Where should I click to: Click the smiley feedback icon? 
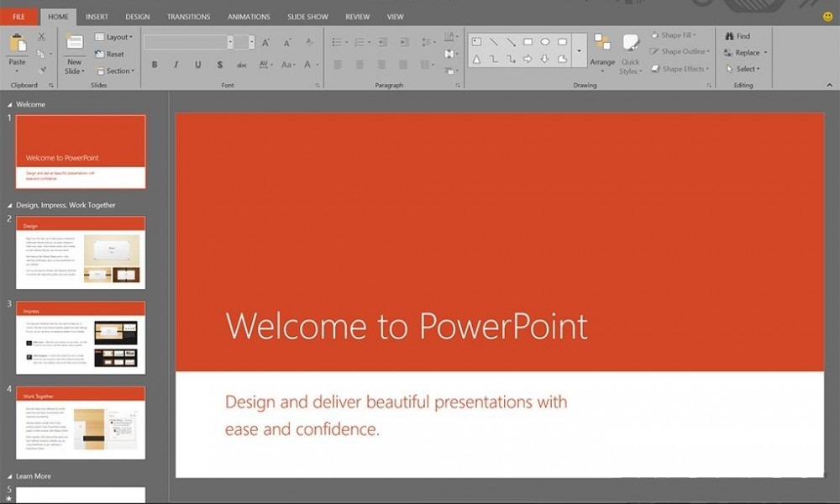point(827,17)
